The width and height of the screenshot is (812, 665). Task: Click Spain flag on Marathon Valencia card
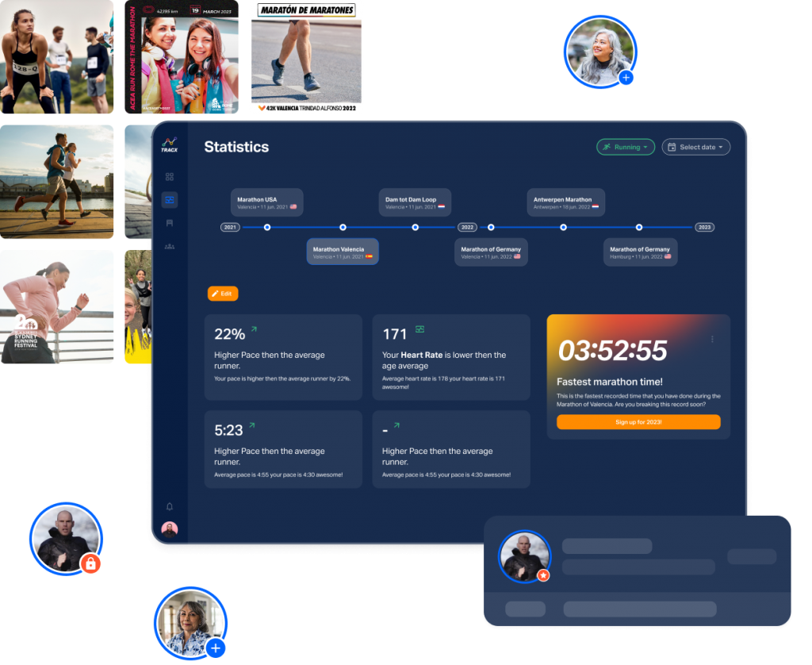coord(369,256)
